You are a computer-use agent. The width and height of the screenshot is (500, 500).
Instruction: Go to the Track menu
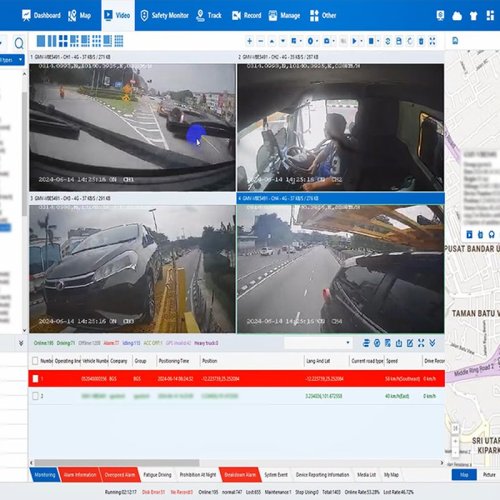(x=209, y=15)
